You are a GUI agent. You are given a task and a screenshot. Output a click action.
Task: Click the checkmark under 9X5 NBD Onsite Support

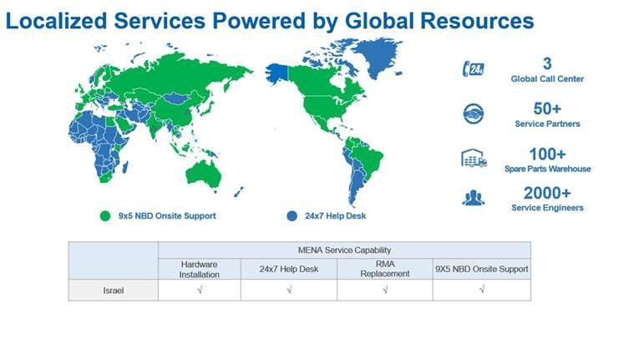pyautogui.click(x=482, y=290)
